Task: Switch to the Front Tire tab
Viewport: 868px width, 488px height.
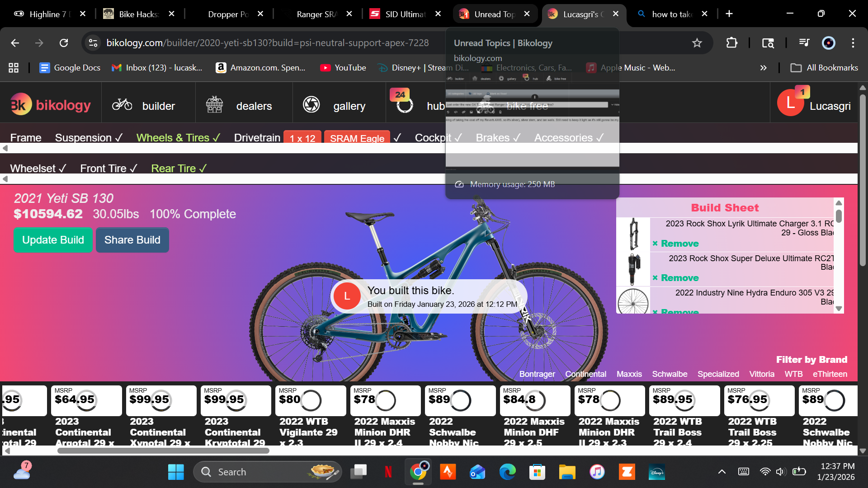Action: click(104, 168)
